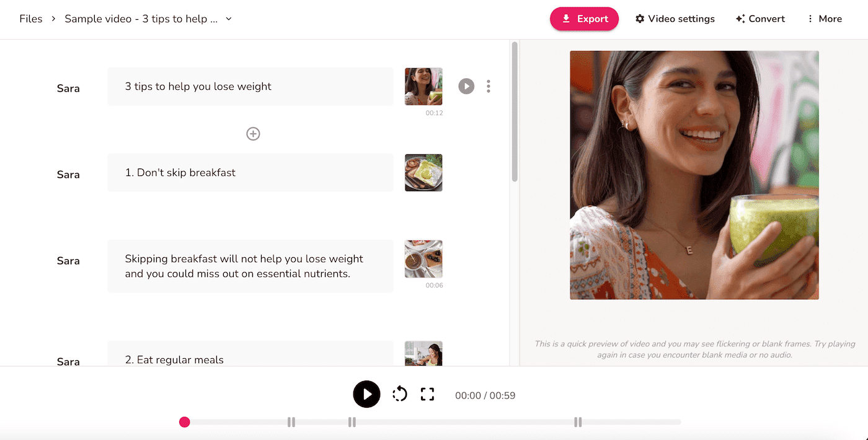The height and width of the screenshot is (440, 868).
Task: Enter fullscreen preview mode
Action: [427, 394]
